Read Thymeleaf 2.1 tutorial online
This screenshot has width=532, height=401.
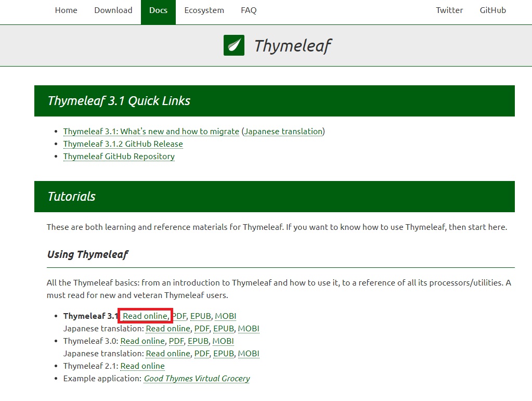click(x=142, y=366)
